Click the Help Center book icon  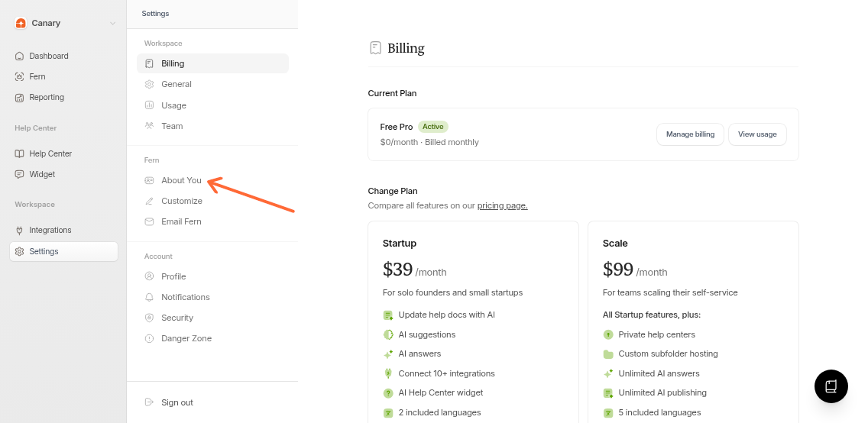tap(20, 153)
